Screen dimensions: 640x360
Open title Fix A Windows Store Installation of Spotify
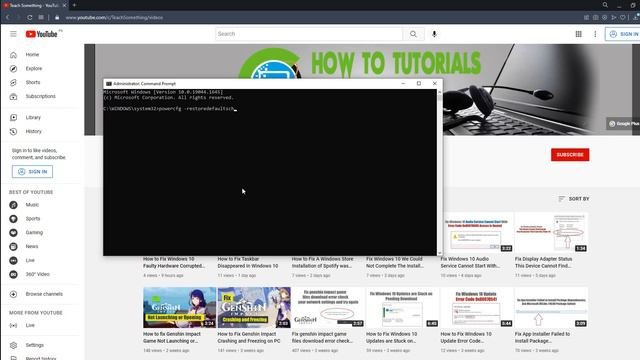[322, 262]
